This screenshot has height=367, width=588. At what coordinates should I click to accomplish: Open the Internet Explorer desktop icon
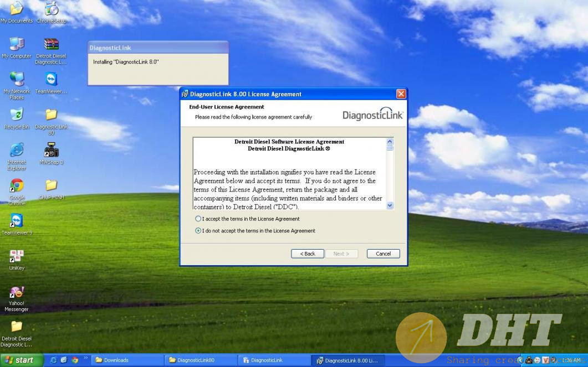coord(17,151)
